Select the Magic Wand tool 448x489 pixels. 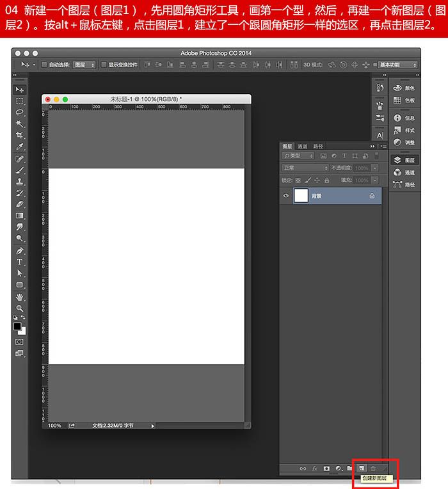[x=20, y=124]
